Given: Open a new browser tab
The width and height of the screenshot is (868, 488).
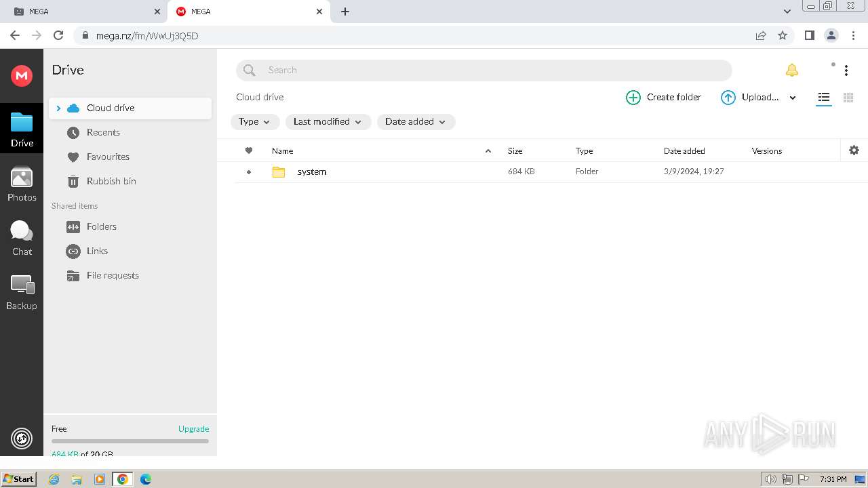Looking at the screenshot, I should click(x=345, y=12).
